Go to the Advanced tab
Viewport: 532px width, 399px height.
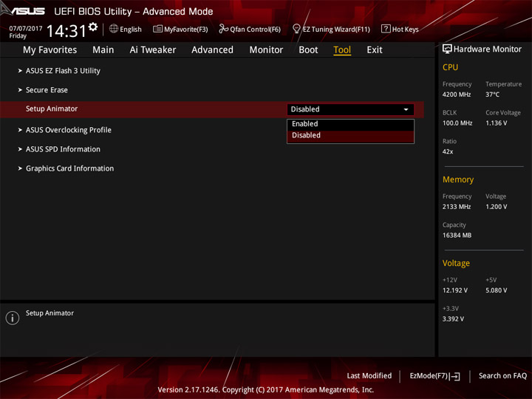(x=212, y=50)
